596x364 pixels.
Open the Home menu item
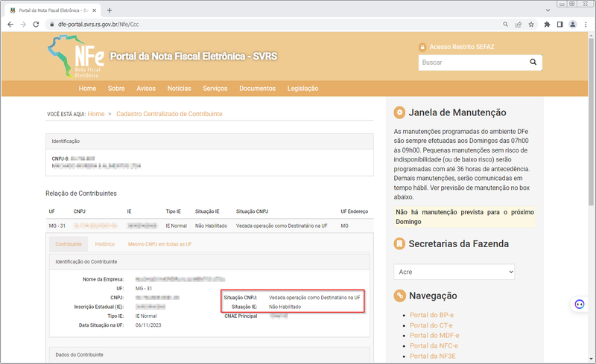pyautogui.click(x=87, y=88)
